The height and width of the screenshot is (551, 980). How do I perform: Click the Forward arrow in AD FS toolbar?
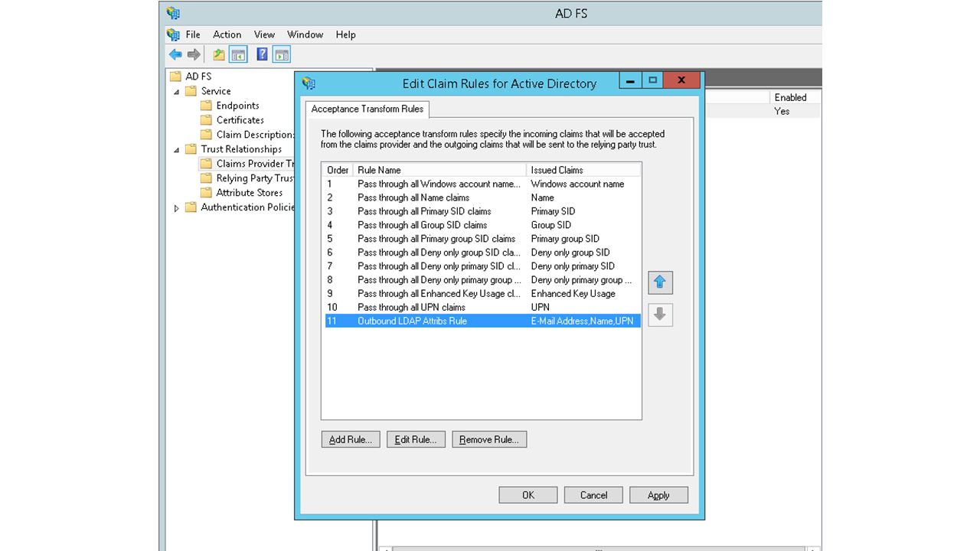click(194, 54)
